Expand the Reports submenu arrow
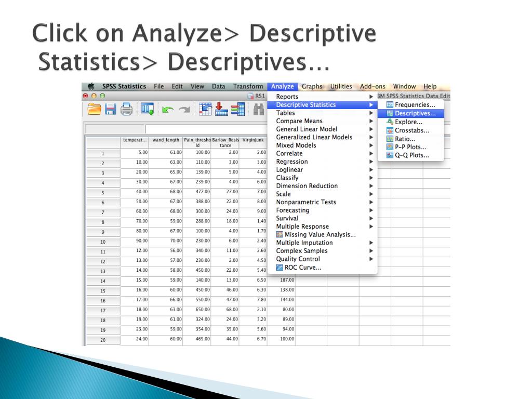532x399 pixels. pyautogui.click(x=371, y=97)
